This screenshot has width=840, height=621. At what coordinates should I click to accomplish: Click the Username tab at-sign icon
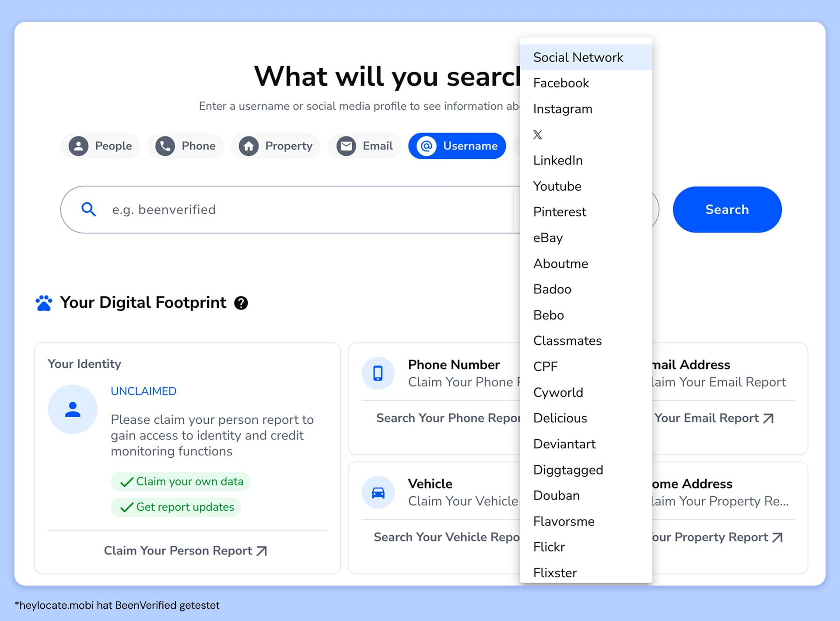(x=427, y=146)
